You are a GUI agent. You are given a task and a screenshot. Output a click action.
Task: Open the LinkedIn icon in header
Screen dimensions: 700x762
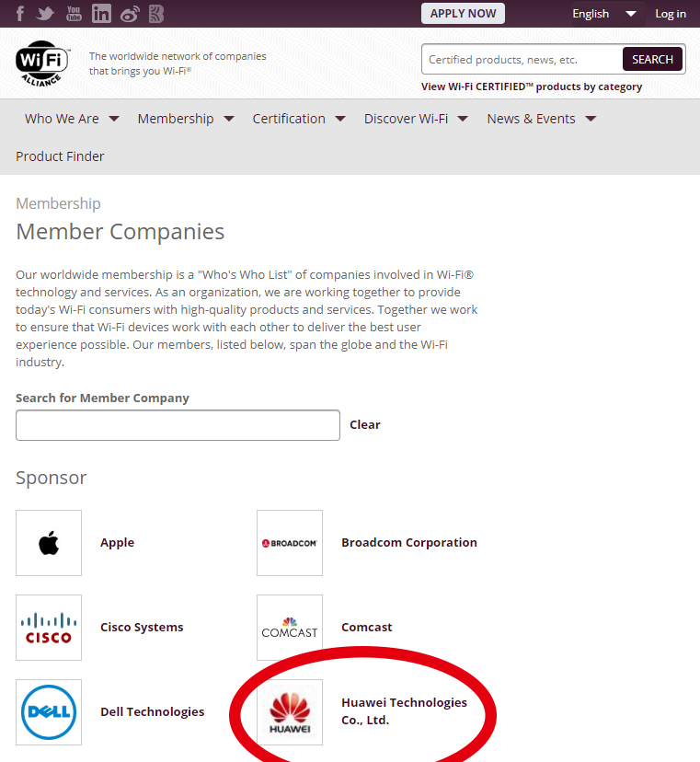point(101,14)
